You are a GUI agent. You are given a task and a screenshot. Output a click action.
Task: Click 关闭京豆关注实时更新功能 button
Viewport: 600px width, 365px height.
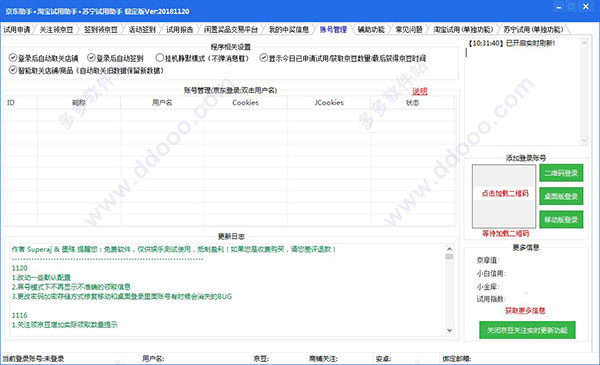click(527, 330)
